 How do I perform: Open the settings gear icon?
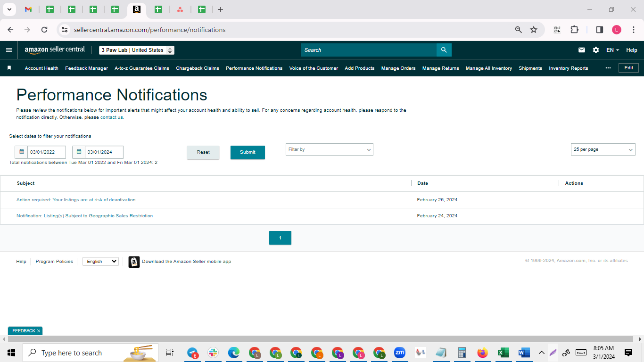(596, 50)
